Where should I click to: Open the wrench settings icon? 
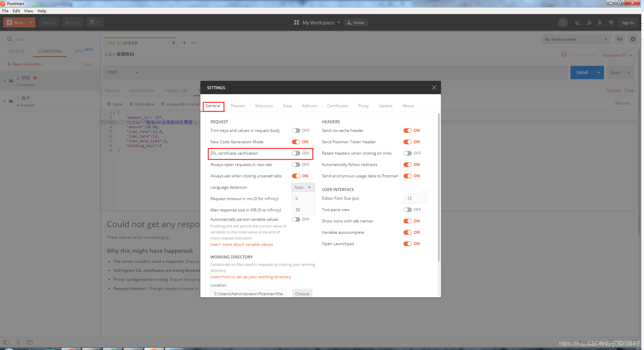tap(589, 22)
